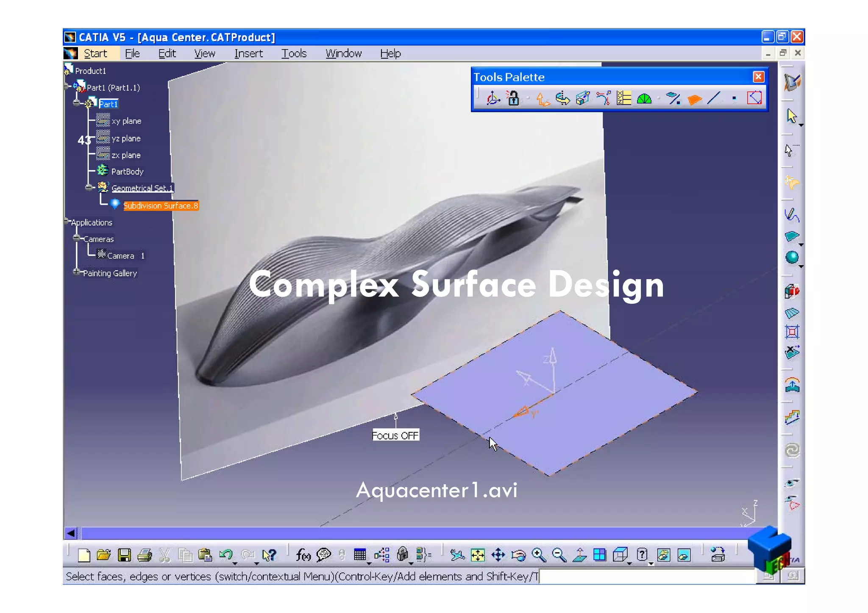Click the Hide/Show icon
868x613 pixels.
(663, 555)
